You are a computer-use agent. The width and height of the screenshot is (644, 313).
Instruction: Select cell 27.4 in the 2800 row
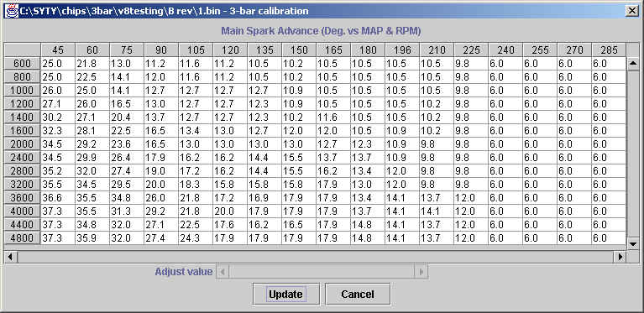[x=127, y=170]
